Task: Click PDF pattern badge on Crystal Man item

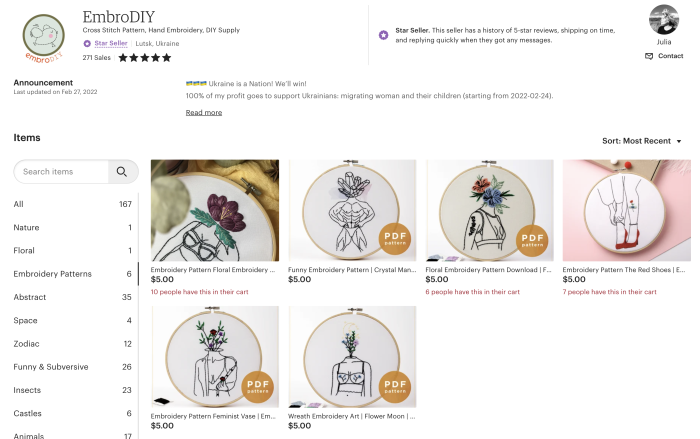Action: tap(394, 238)
